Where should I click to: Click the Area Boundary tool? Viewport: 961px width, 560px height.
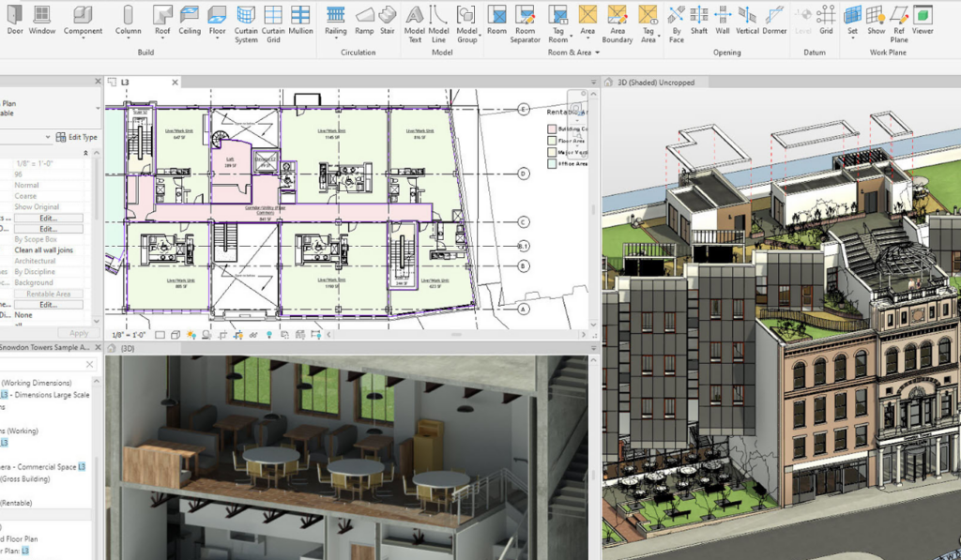coord(618,23)
